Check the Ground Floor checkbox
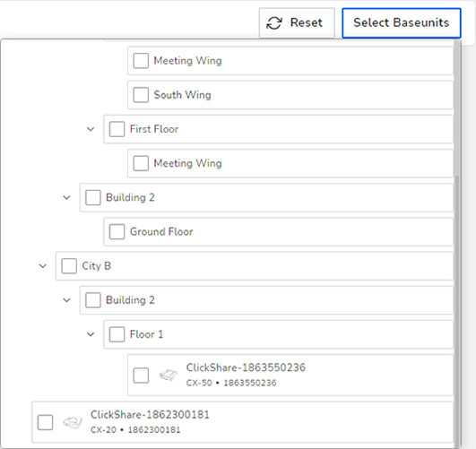 pos(117,231)
